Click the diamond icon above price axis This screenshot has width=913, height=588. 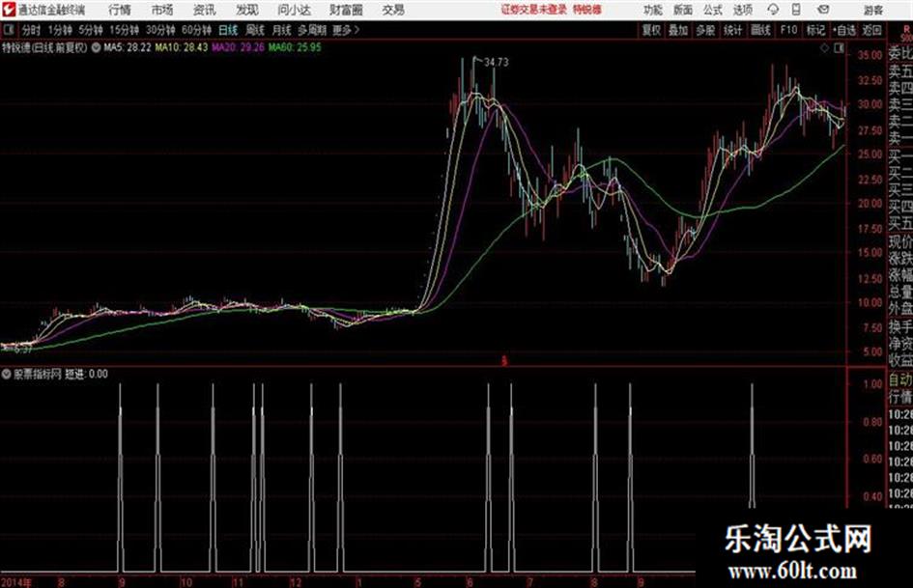tap(824, 48)
